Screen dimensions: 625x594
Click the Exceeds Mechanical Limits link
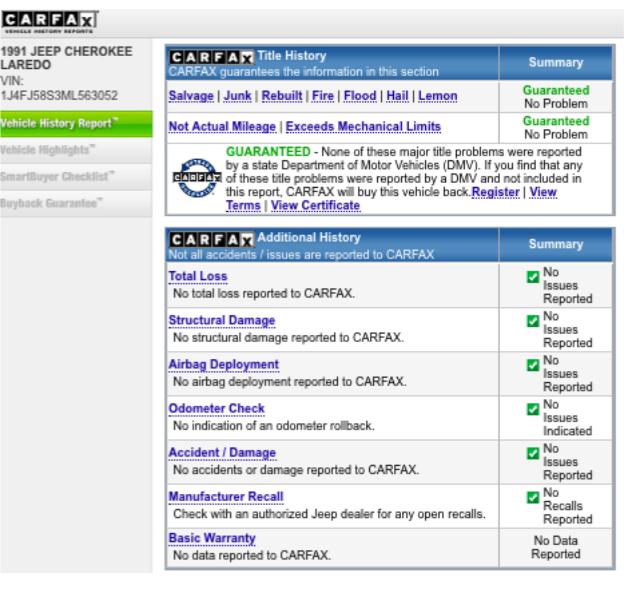363,127
